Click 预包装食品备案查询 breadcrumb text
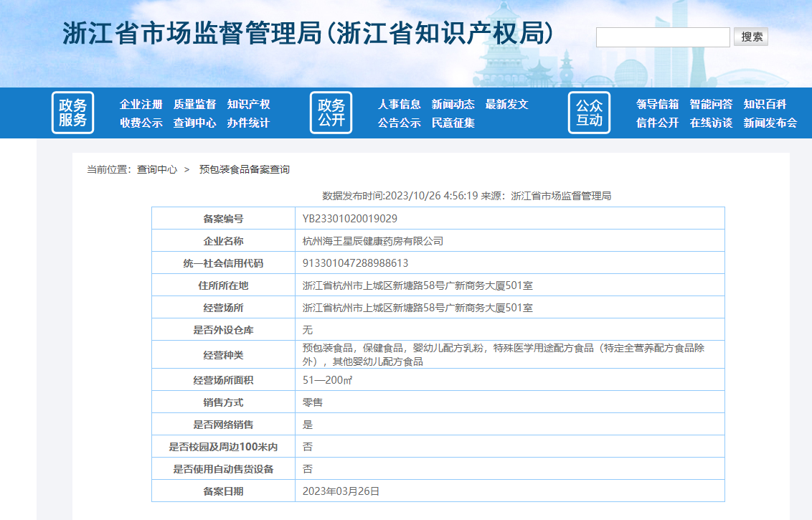 (x=245, y=169)
